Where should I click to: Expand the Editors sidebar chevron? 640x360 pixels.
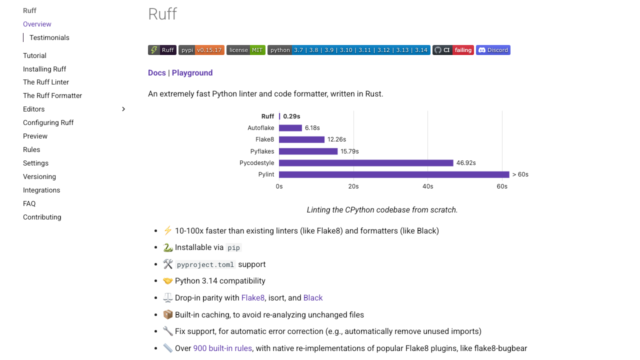click(123, 109)
